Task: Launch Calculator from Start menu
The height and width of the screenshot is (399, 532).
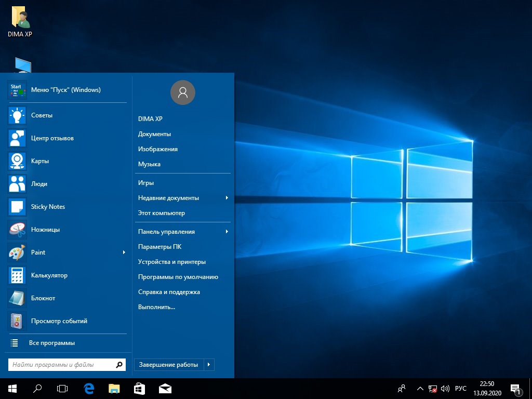Action: coord(17,275)
